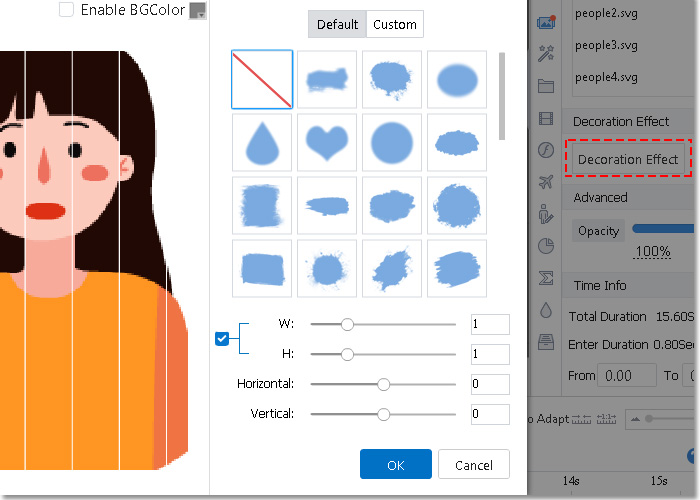This screenshot has height=500, width=700.
Task: Click the 14s timeline ruler mark
Action: click(571, 481)
